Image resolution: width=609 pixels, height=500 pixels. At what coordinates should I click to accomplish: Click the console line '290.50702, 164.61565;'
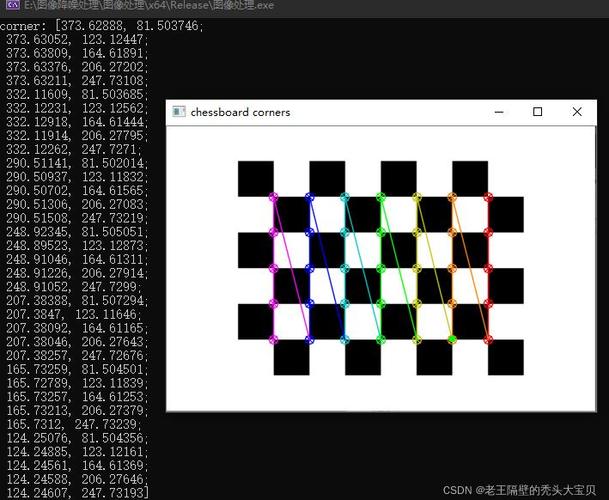(x=77, y=190)
